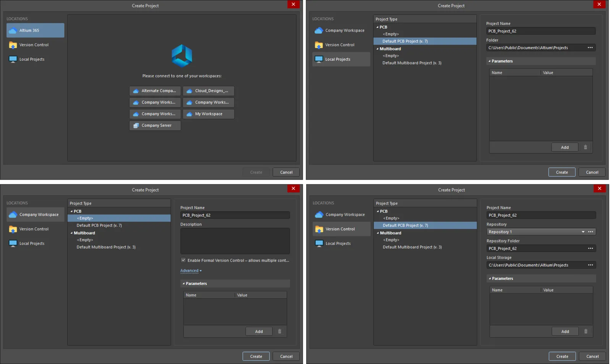Click Create in top-right dialog
This screenshot has height=364, width=611.
point(562,172)
